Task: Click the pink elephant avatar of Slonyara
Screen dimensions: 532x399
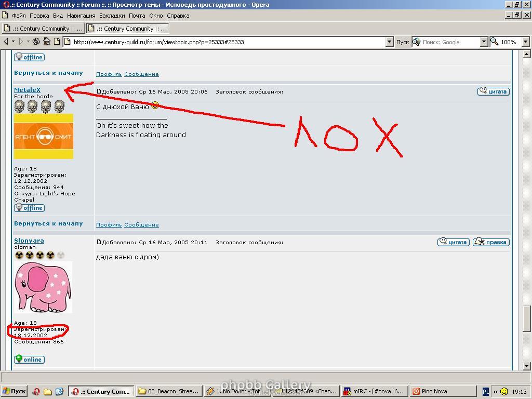Action: [x=43, y=287]
